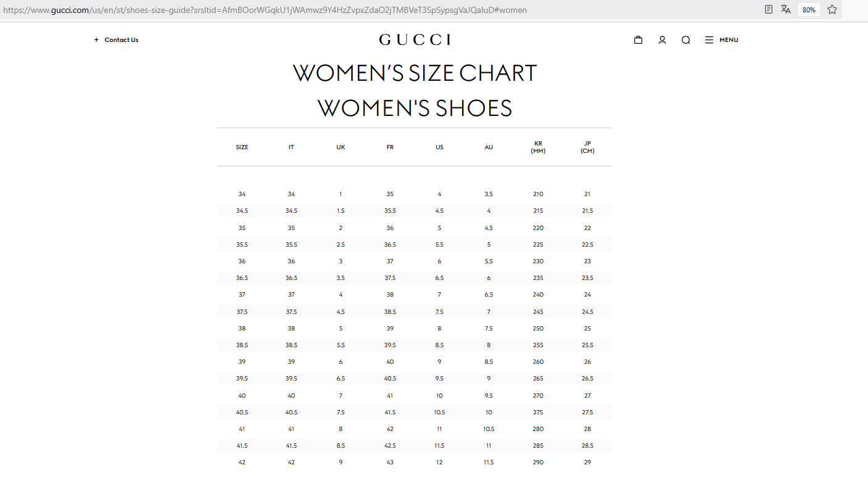Image resolution: width=868 pixels, height=489 pixels.
Task: Click the FR column header
Action: coord(390,147)
